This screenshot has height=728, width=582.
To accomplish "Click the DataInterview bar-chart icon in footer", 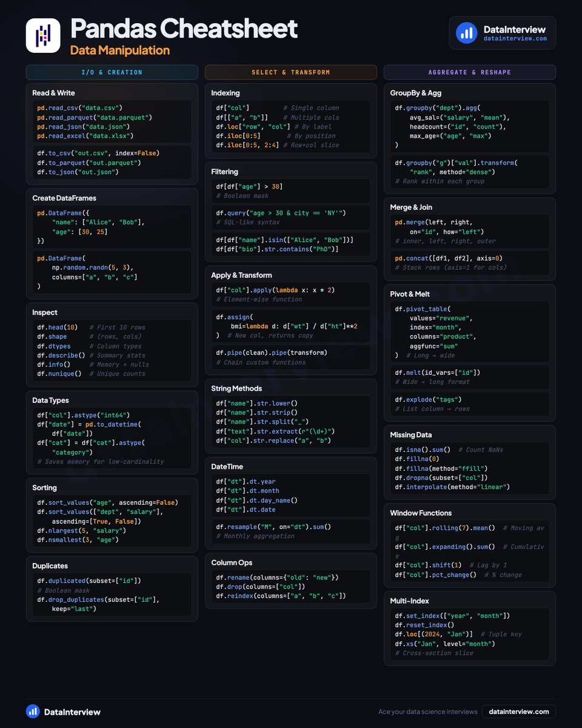I will pos(33,712).
